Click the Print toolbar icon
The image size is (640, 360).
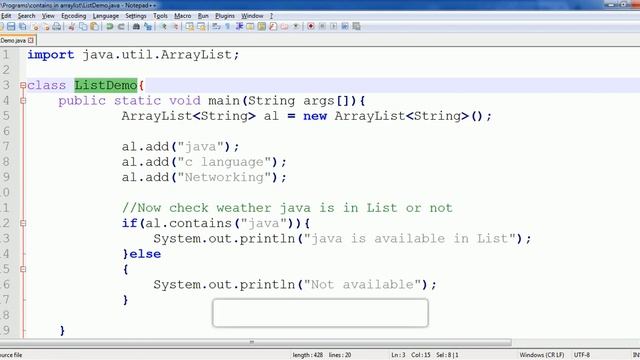click(57, 27)
